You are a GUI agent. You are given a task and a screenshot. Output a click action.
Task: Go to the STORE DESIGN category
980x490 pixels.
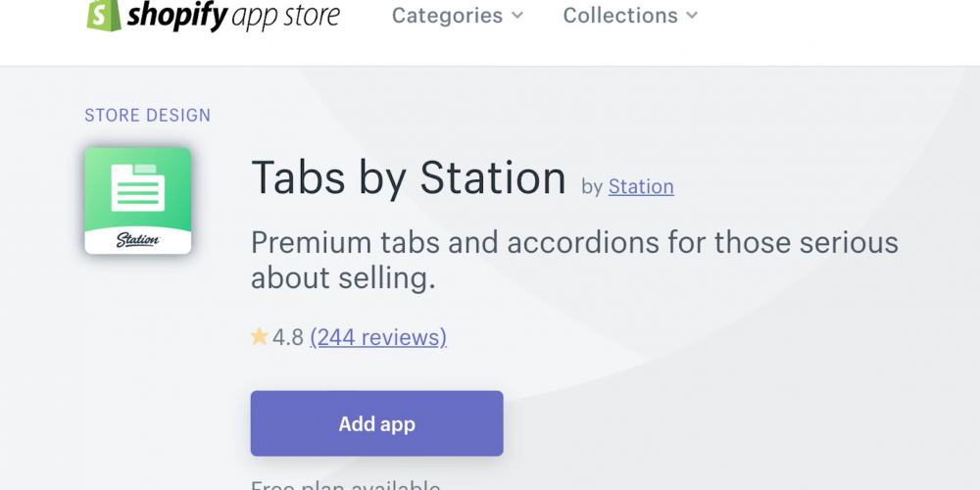click(x=148, y=116)
